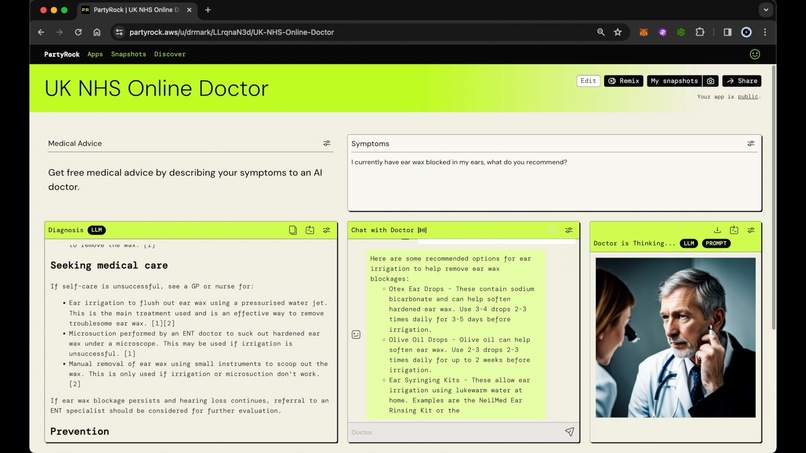Open the Snapshots nav item
This screenshot has width=806, height=453.
tap(129, 54)
